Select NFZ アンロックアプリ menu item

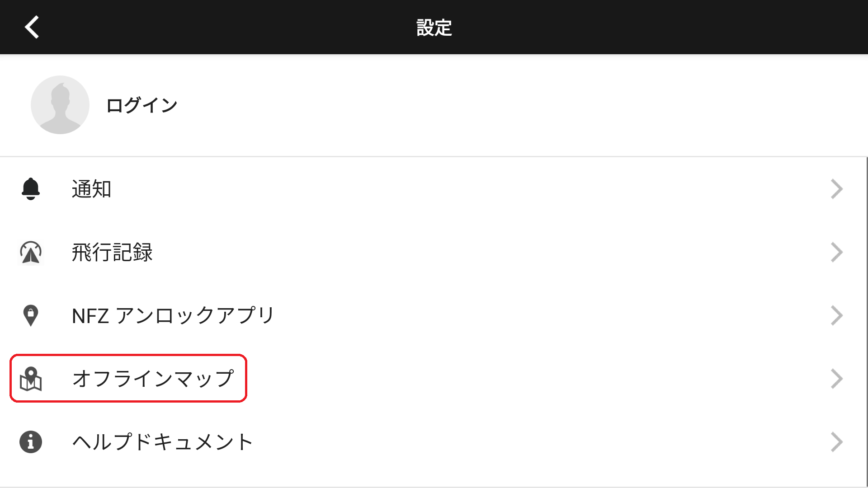(x=173, y=315)
